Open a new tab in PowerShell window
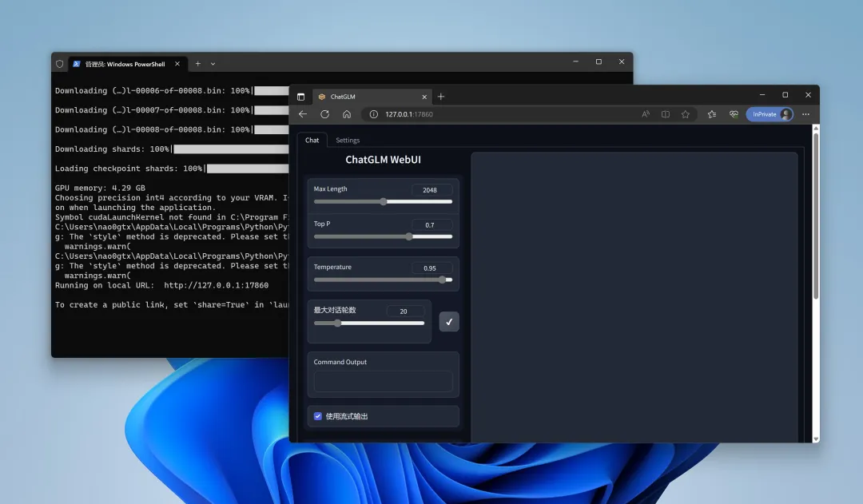 point(197,64)
